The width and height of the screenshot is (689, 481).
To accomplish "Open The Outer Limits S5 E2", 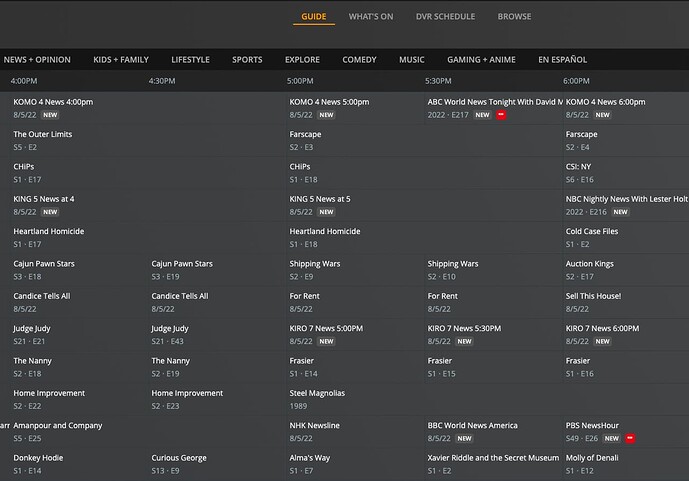I will click(x=148, y=141).
